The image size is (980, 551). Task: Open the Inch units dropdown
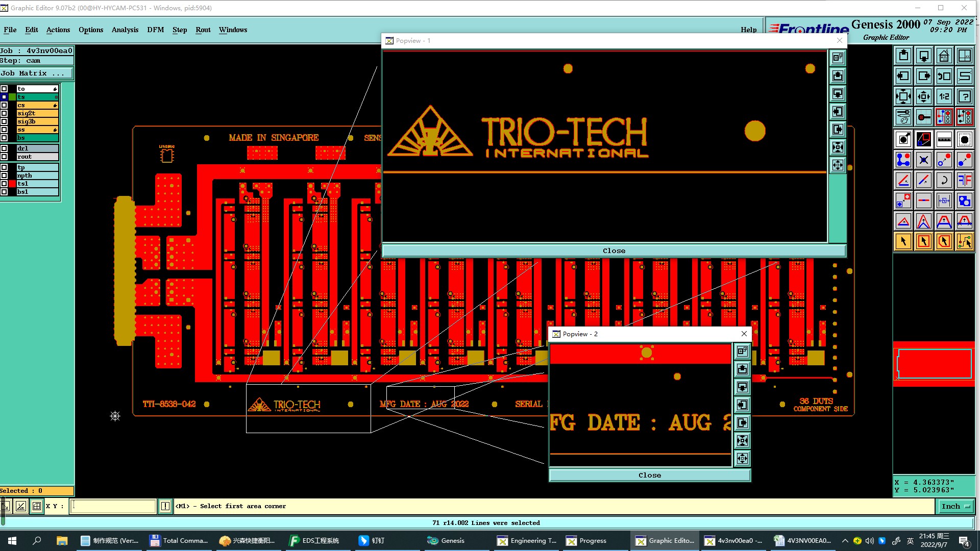[955, 506]
